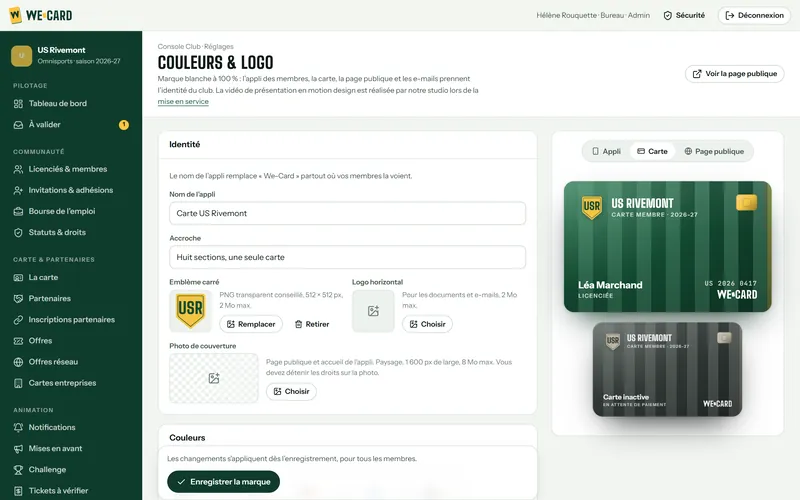Switch preview to Appli tab
The width and height of the screenshot is (800, 500).
point(606,151)
